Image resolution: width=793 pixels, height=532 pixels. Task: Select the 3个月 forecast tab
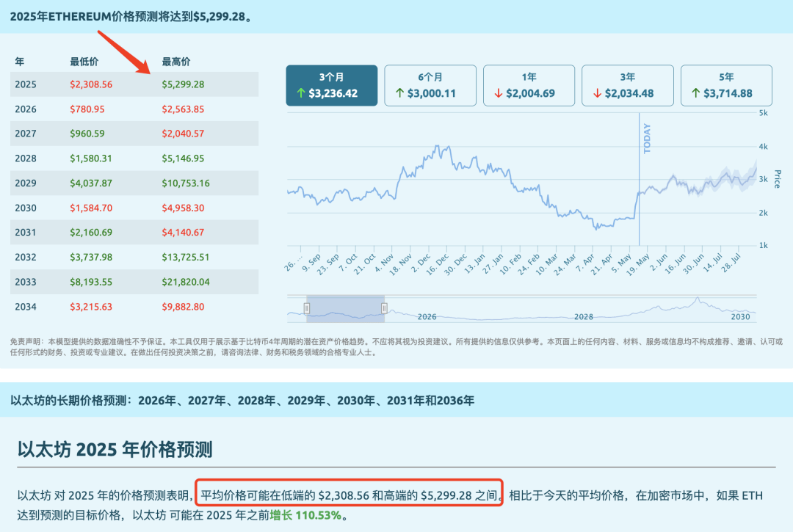coord(332,85)
